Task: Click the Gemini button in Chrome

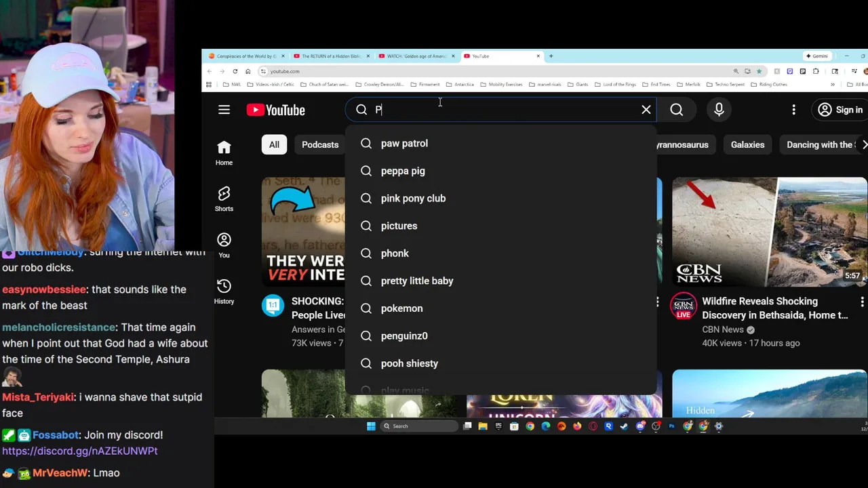Action: click(x=816, y=56)
